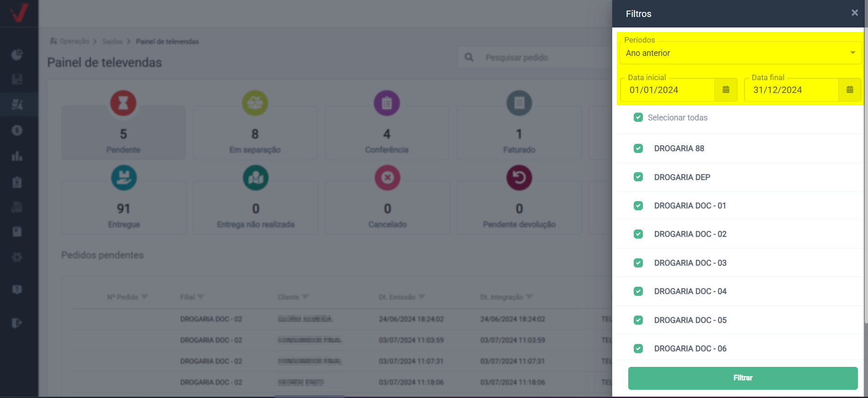This screenshot has width=868, height=398.
Task: Toggle DROGARIA DOC - 02 checkbox
Action: tap(638, 234)
